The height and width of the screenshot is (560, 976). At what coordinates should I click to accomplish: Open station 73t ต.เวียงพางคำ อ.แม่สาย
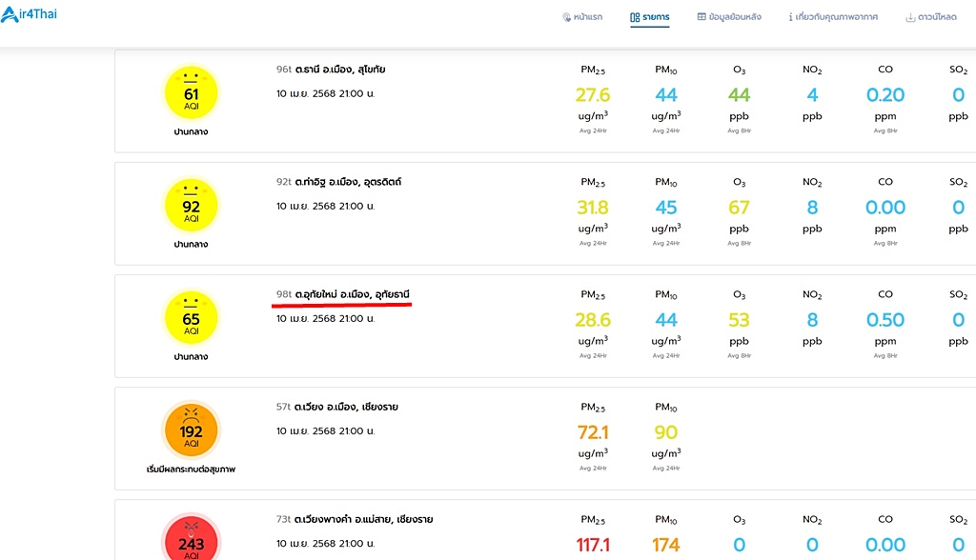tap(355, 519)
